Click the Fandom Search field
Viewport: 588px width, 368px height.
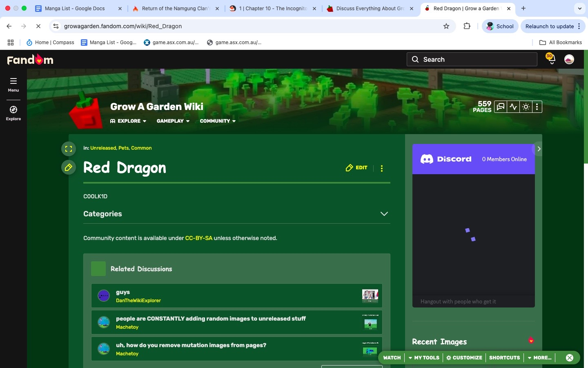[472, 59]
